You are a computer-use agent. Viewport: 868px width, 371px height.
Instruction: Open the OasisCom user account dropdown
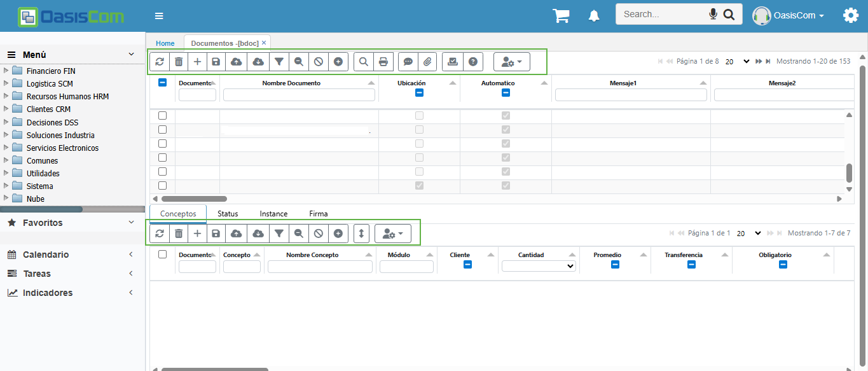coord(789,15)
